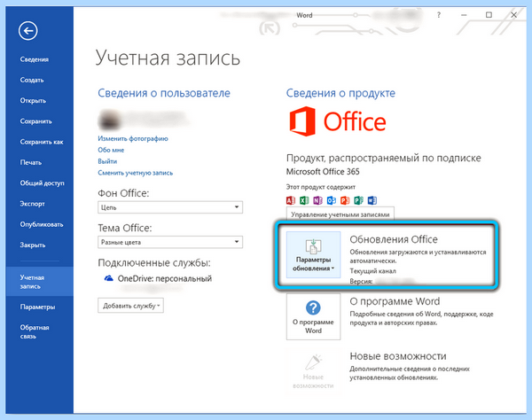Open the Фон Office dropdown

(170, 207)
